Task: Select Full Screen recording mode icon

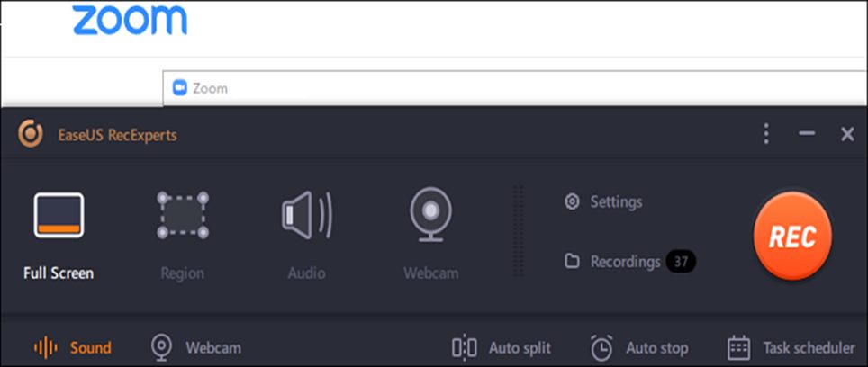Action: pos(59,215)
